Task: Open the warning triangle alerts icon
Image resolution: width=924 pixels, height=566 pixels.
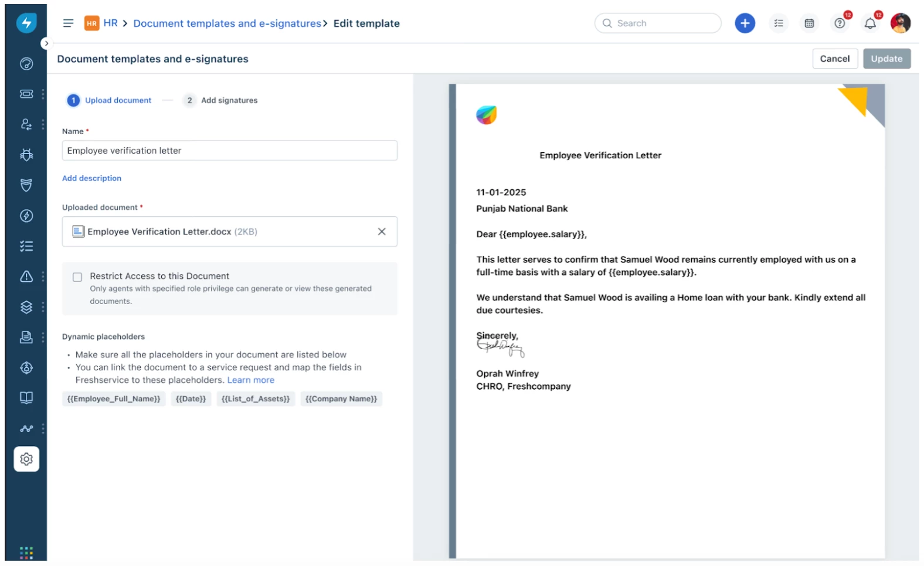Action: coord(26,277)
